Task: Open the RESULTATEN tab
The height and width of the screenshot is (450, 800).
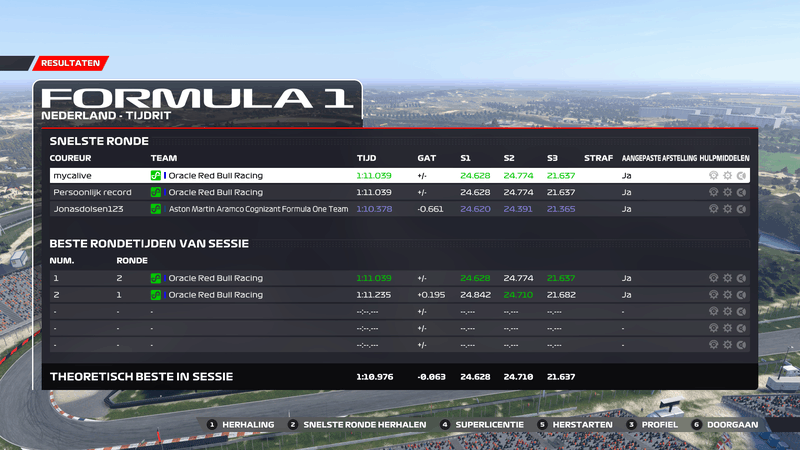Action: coord(70,63)
